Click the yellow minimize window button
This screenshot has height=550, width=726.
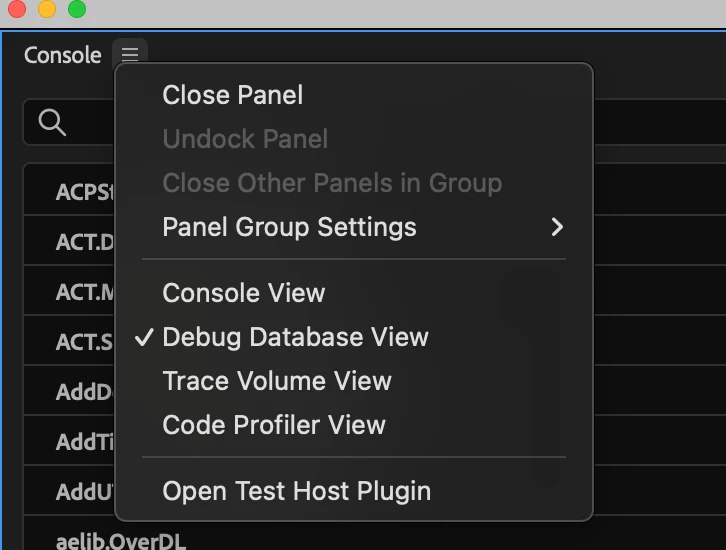click(x=46, y=9)
